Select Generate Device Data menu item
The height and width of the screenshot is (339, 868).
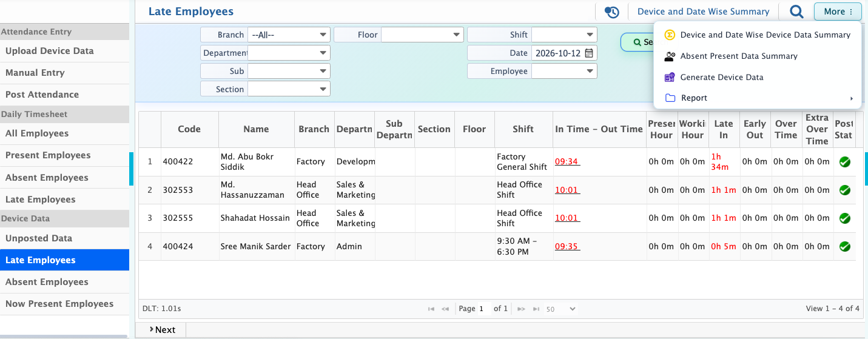point(758,77)
